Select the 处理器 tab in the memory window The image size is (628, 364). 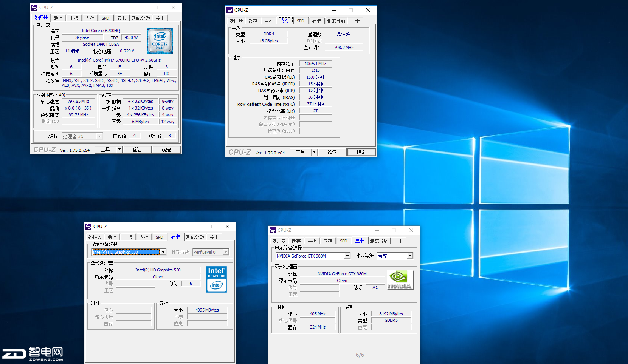(236, 21)
